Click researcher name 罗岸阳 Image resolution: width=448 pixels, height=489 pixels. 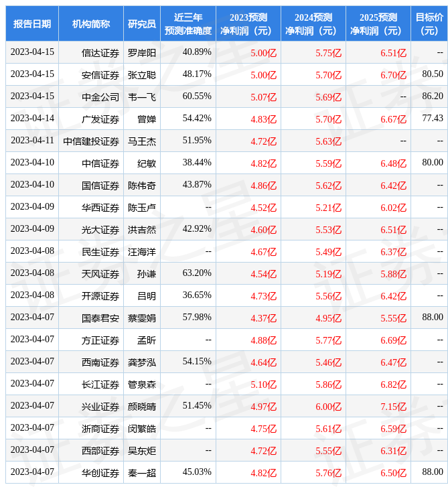coord(142,53)
